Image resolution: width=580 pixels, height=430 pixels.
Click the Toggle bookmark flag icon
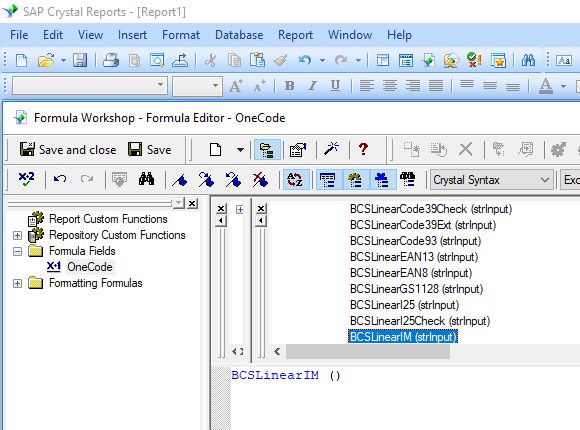pyautogui.click(x=180, y=180)
